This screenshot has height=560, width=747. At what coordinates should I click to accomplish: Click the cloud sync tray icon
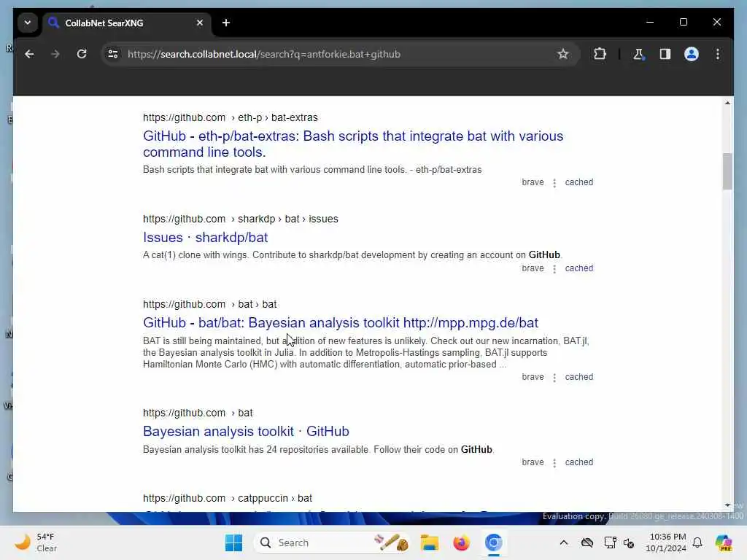click(587, 542)
